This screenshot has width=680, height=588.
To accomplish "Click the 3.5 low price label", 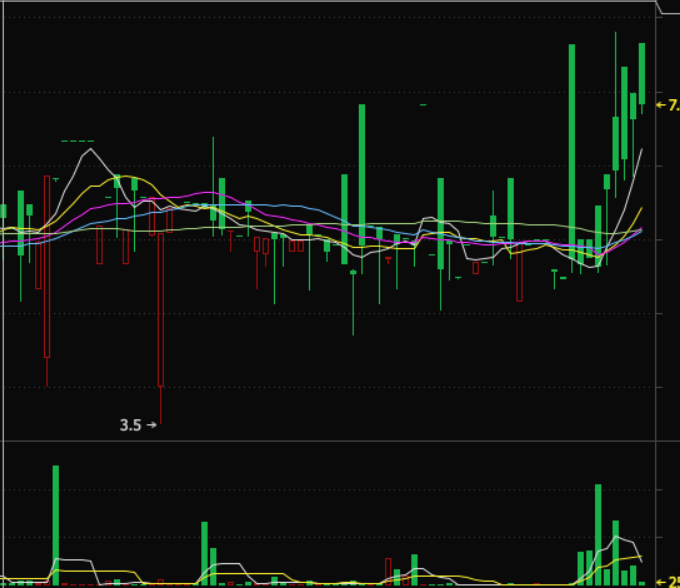I will point(138,425).
